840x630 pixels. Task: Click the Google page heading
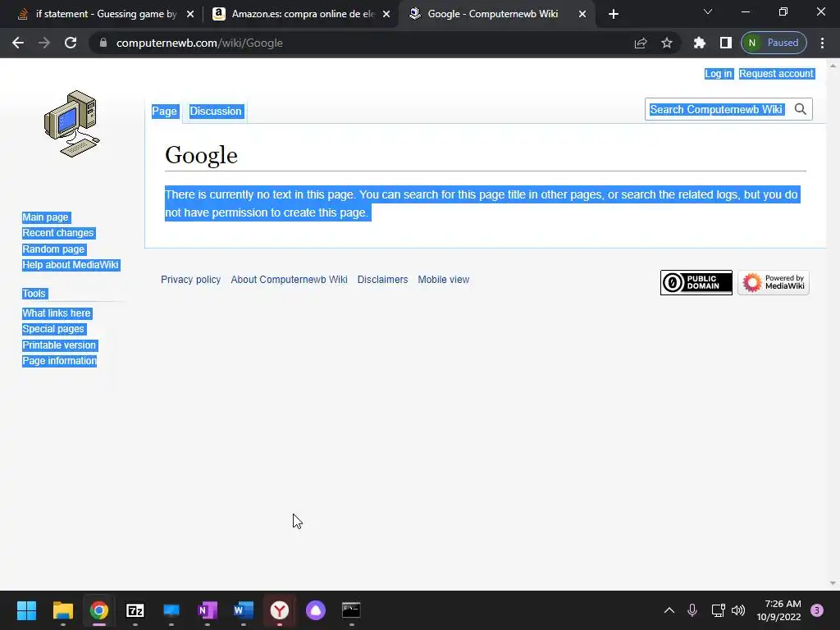point(202,155)
